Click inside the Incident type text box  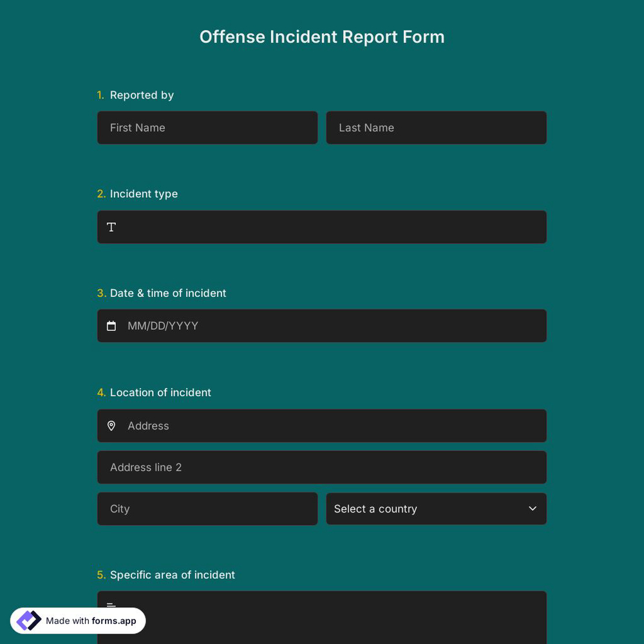(x=322, y=227)
